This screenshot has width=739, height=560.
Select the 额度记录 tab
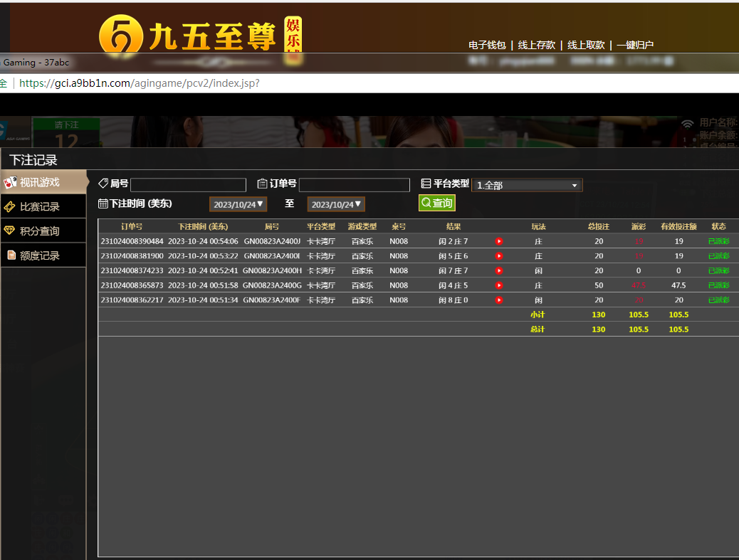click(44, 255)
